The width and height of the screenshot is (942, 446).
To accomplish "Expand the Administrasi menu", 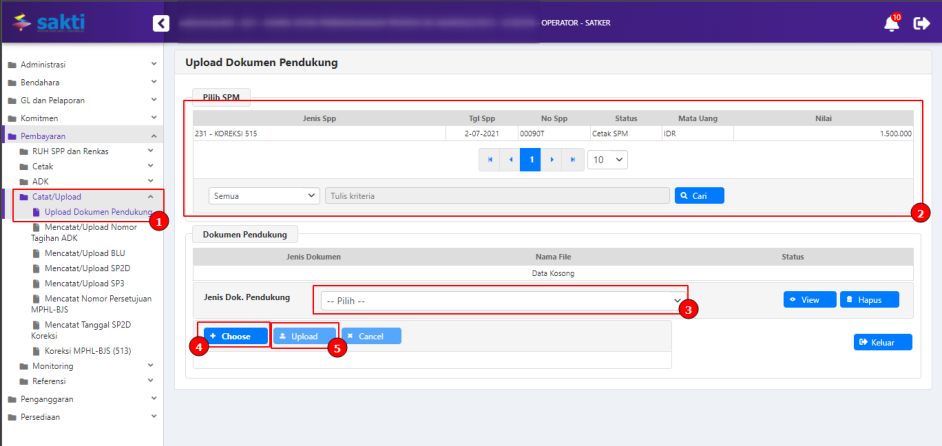I will (x=82, y=64).
